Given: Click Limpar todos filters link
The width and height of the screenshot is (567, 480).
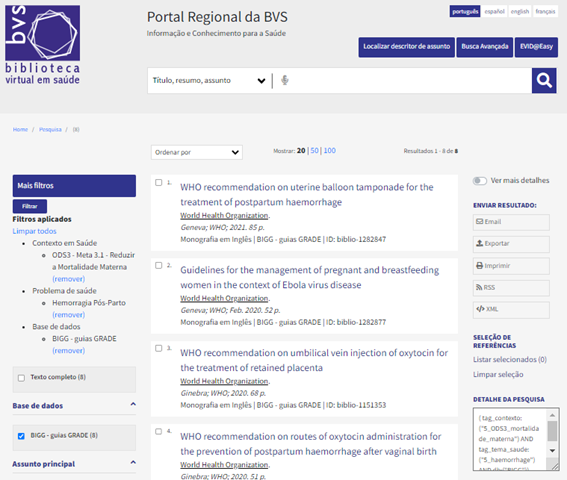Looking at the screenshot, I should tap(34, 231).
